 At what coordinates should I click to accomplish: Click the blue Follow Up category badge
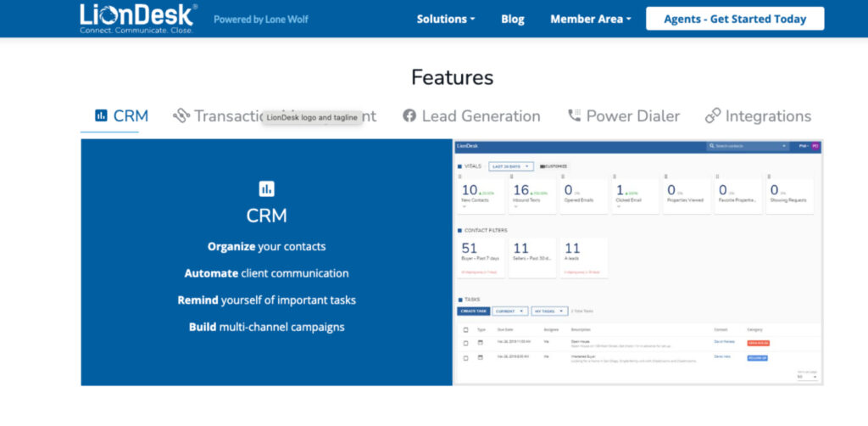coord(757,358)
